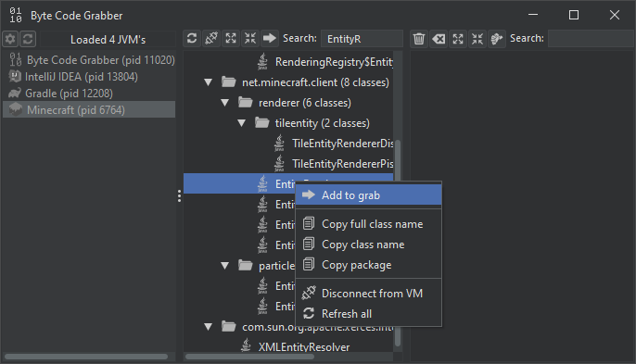Click the tileentity folder icon
636x364 pixels.
click(262, 123)
